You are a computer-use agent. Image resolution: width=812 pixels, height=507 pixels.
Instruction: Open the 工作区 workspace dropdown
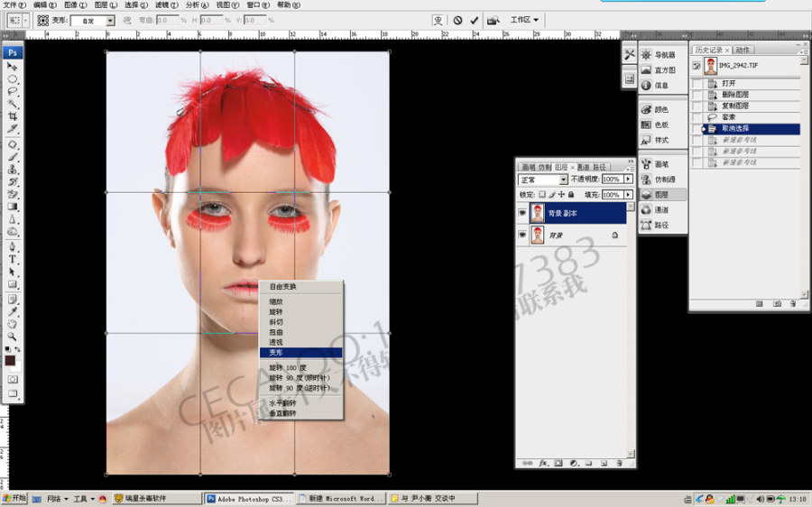click(x=524, y=20)
